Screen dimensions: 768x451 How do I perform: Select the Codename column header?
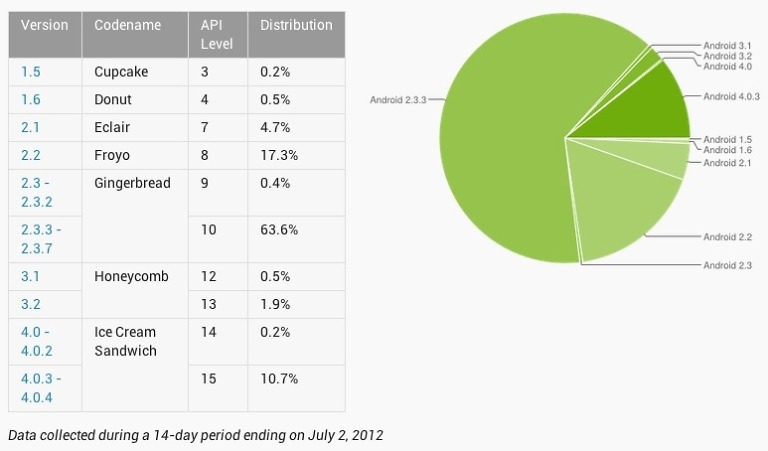pos(125,25)
